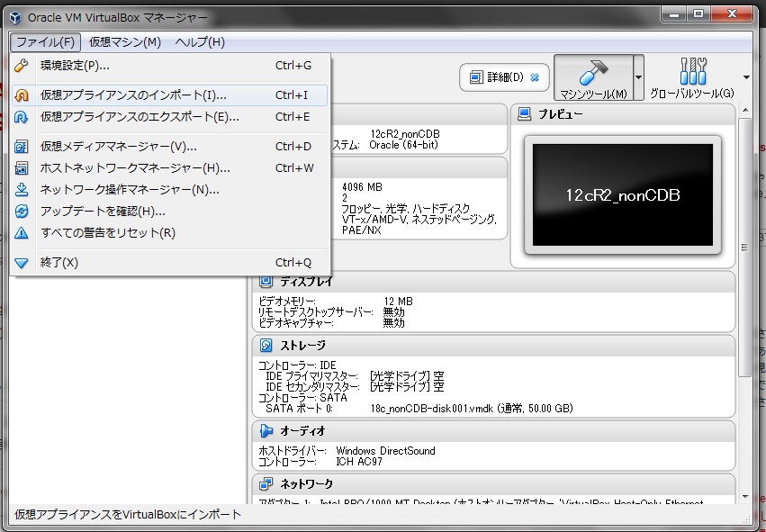Click the wrench icon beside 環境設定
This screenshot has width=766, height=532.
[x=21, y=66]
